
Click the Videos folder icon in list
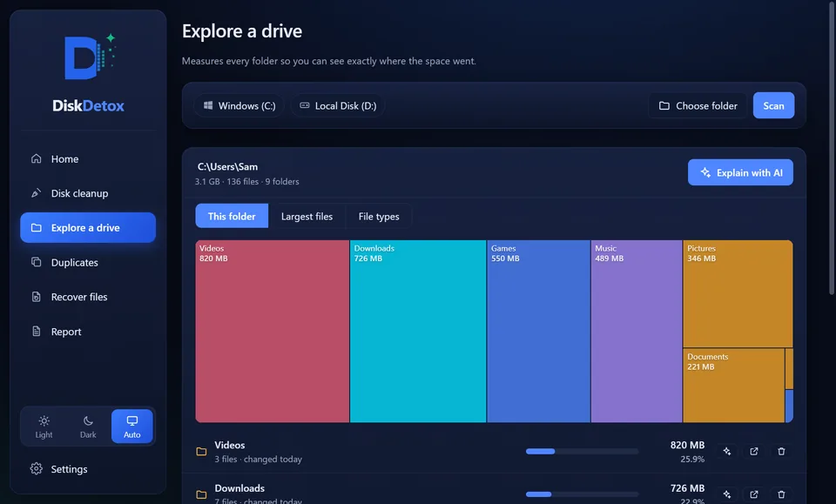tap(201, 452)
